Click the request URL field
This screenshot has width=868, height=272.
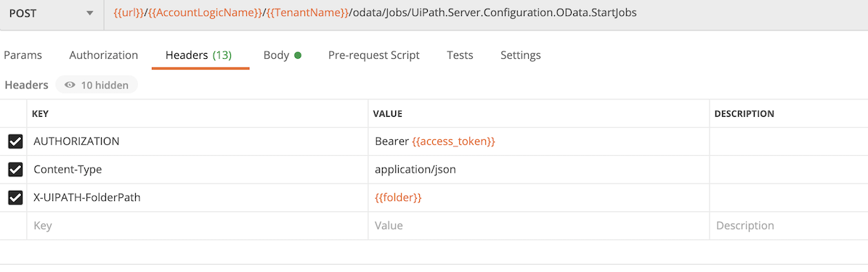(x=485, y=13)
